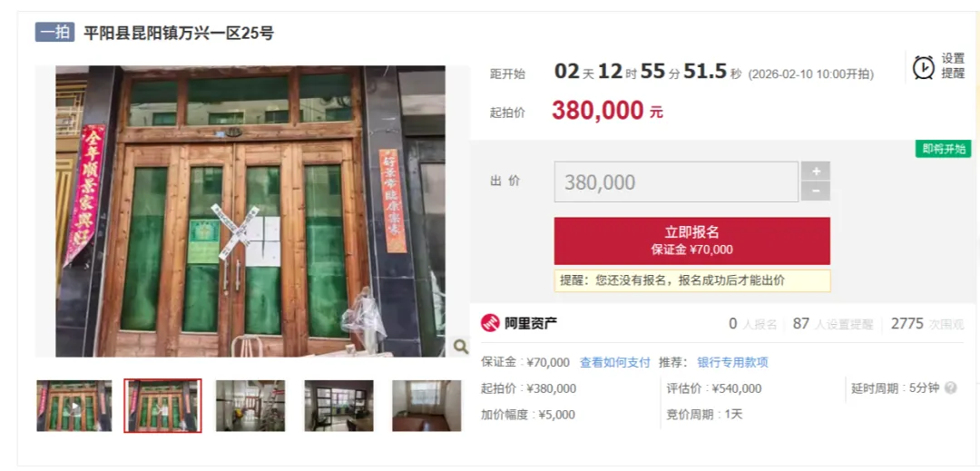Click the listing title 平阳县昆阳镇万兴一区25号
Image resolution: width=980 pixels, height=471 pixels.
(x=179, y=33)
